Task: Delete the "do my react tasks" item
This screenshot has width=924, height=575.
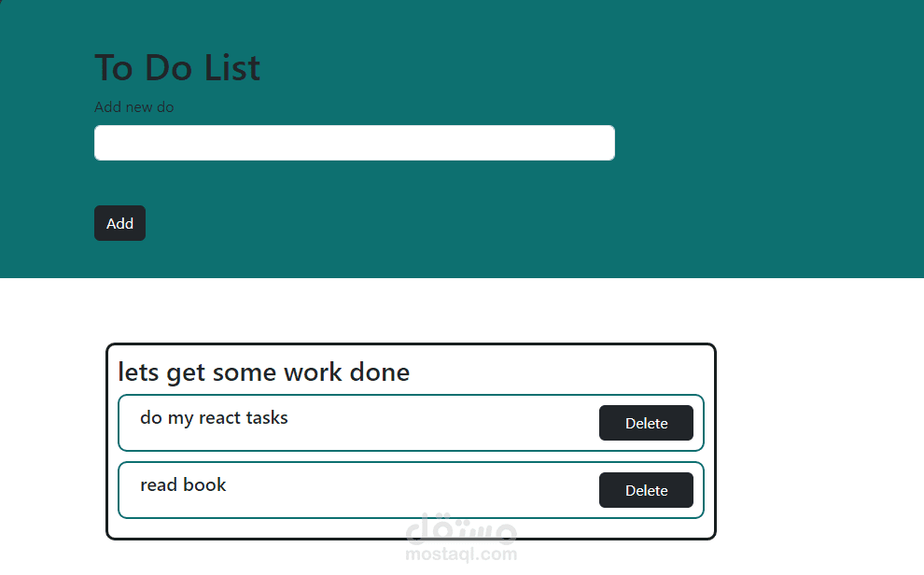Action: click(646, 423)
